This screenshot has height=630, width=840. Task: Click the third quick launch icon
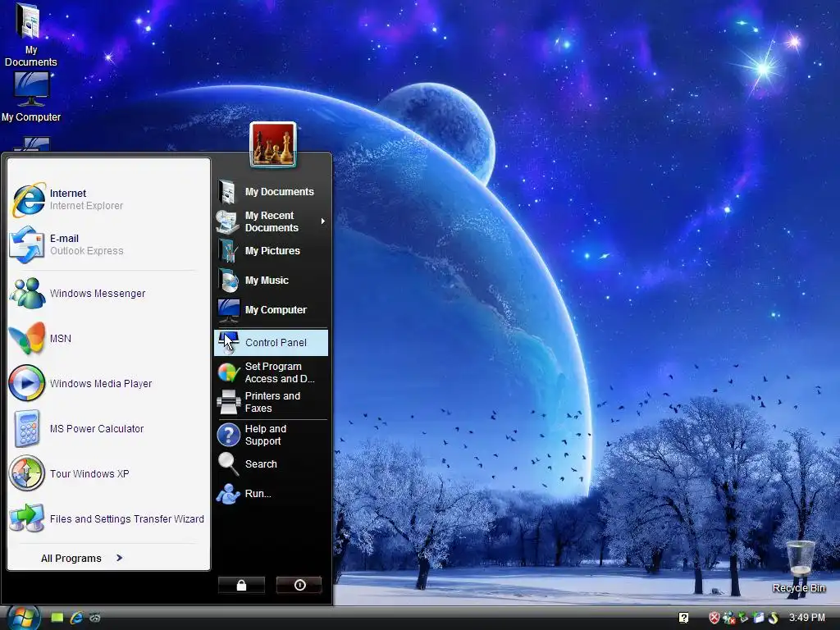point(95,618)
